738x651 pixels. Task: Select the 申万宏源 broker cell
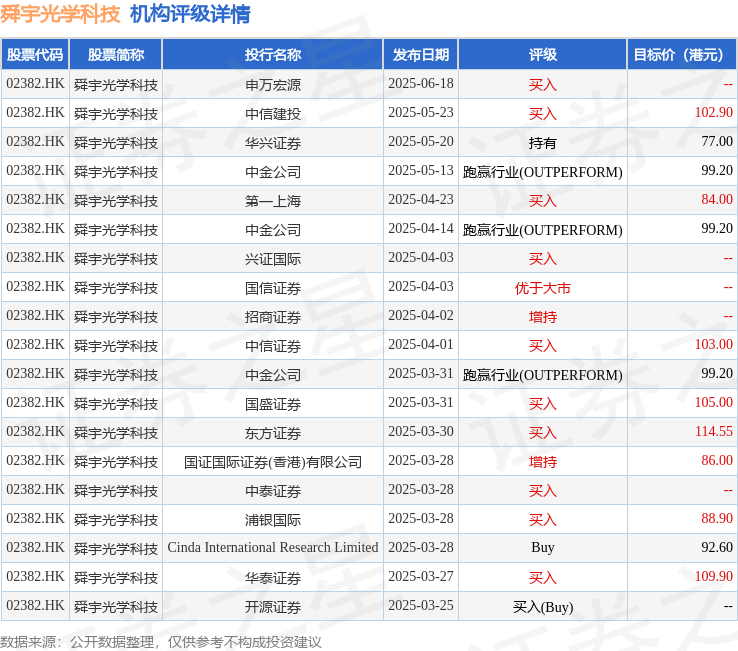[x=273, y=85]
